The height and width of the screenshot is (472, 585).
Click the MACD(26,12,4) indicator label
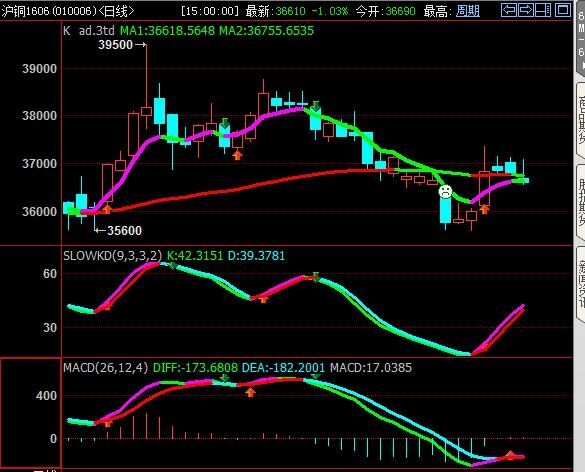[106, 368]
